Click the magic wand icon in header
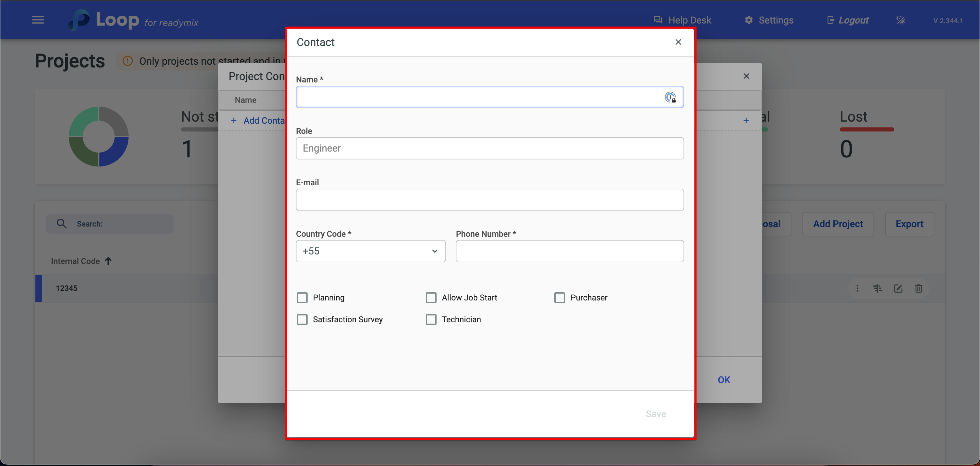Viewport: 980px width, 466px height. (900, 20)
